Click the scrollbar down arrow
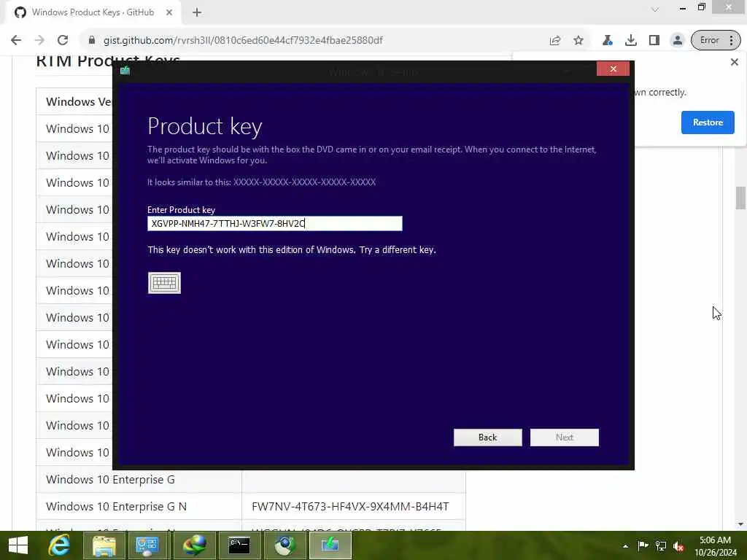747x560 pixels. point(740,524)
